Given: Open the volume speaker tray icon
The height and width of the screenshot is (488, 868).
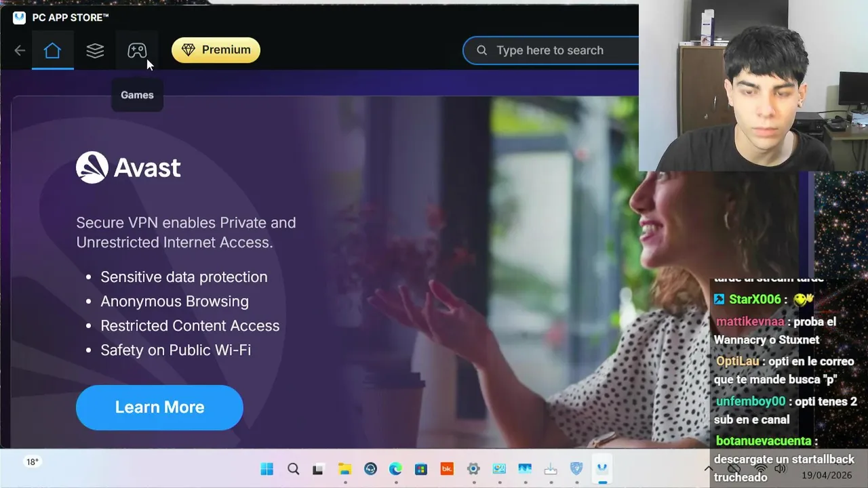Looking at the screenshot, I should [780, 469].
